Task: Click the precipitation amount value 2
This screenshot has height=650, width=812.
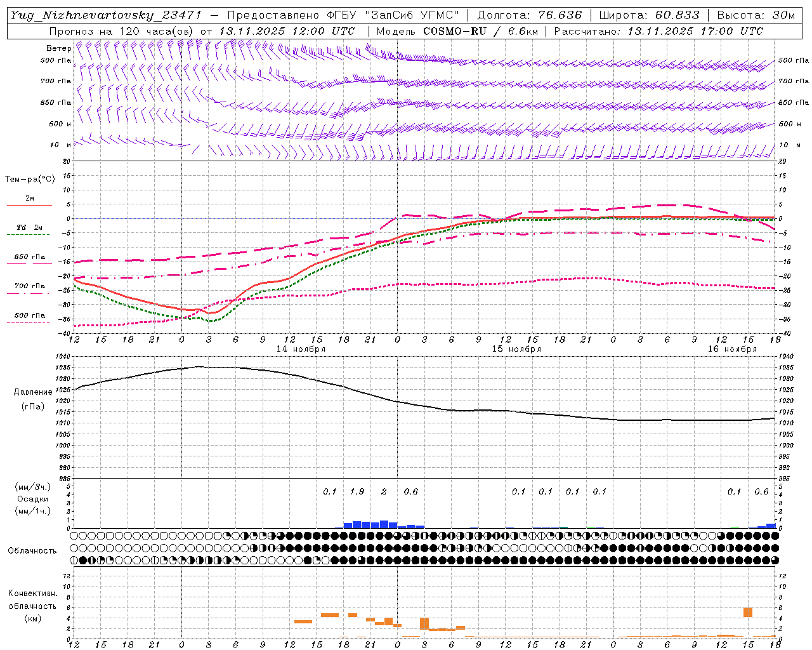Action: click(384, 491)
